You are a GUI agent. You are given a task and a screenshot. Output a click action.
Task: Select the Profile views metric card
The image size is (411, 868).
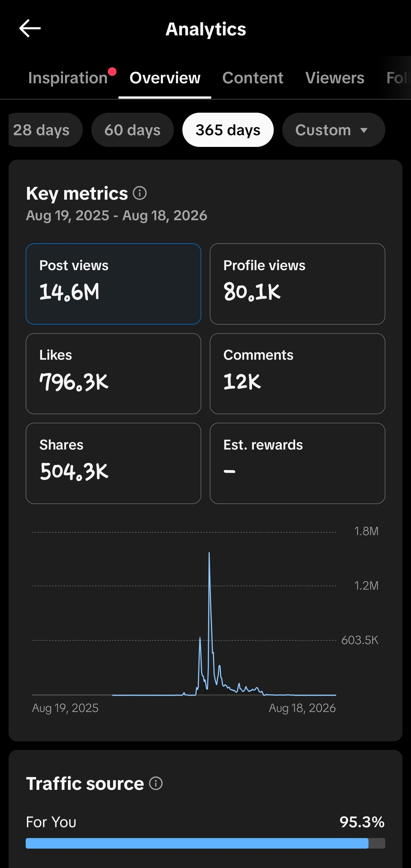[x=297, y=284]
